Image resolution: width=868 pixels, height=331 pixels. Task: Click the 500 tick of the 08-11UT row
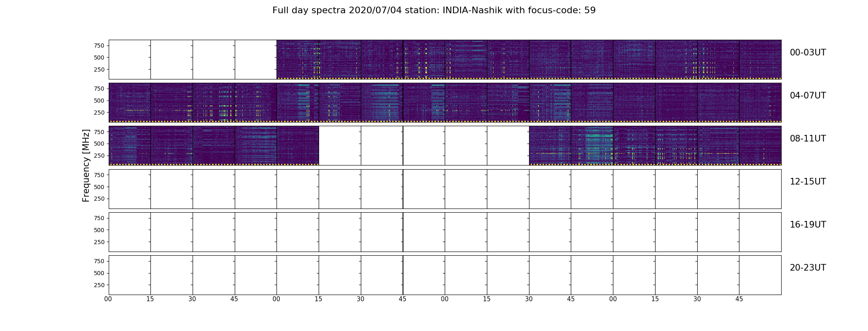coord(99,144)
